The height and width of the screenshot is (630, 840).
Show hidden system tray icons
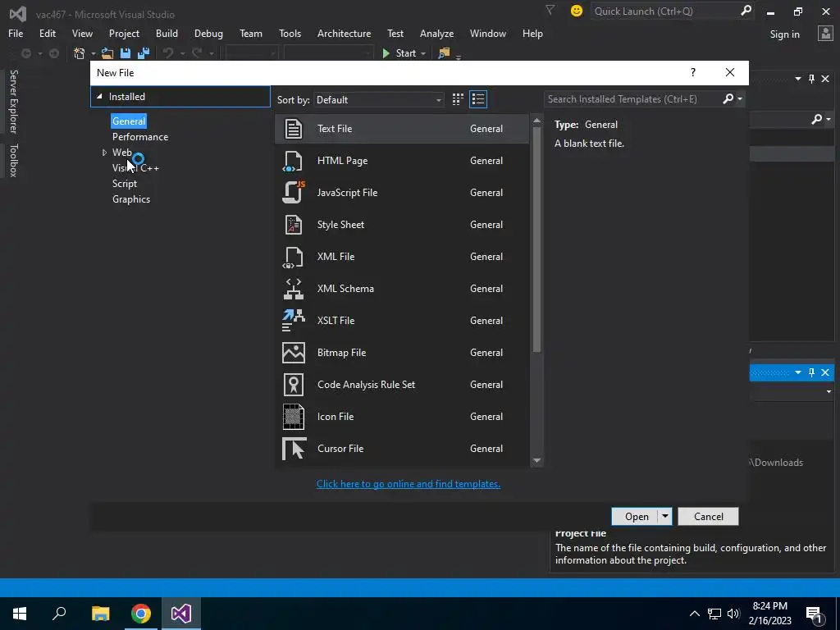[x=694, y=614]
